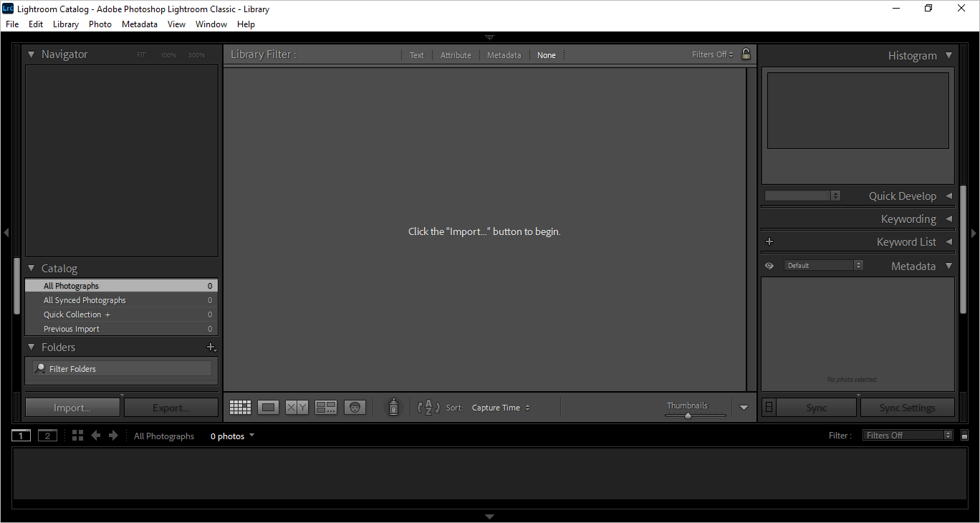Toggle the Metadata panel eye icon
Image resolution: width=980 pixels, height=523 pixels.
click(769, 266)
